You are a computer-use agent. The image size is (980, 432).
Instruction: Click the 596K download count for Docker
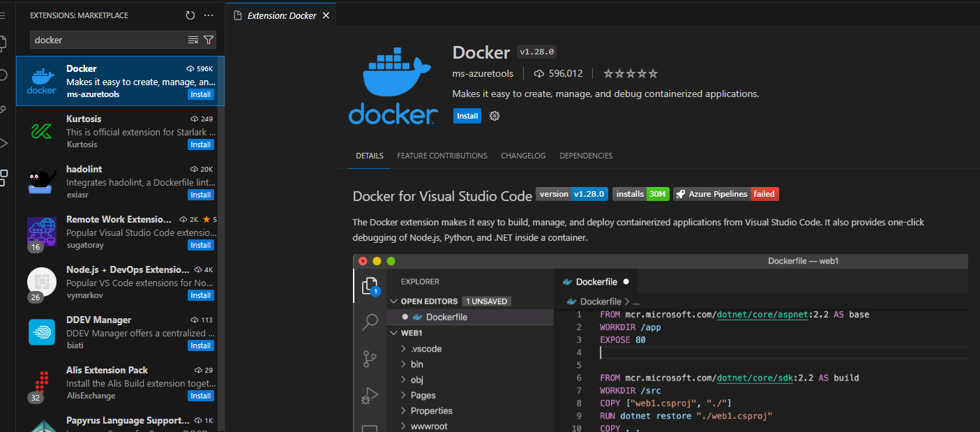coord(199,69)
